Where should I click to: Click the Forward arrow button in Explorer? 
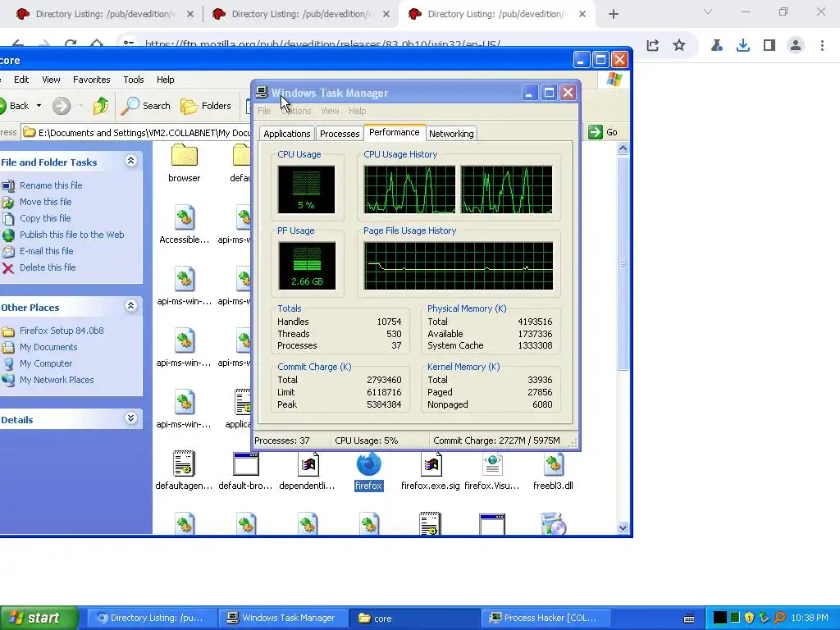point(61,106)
